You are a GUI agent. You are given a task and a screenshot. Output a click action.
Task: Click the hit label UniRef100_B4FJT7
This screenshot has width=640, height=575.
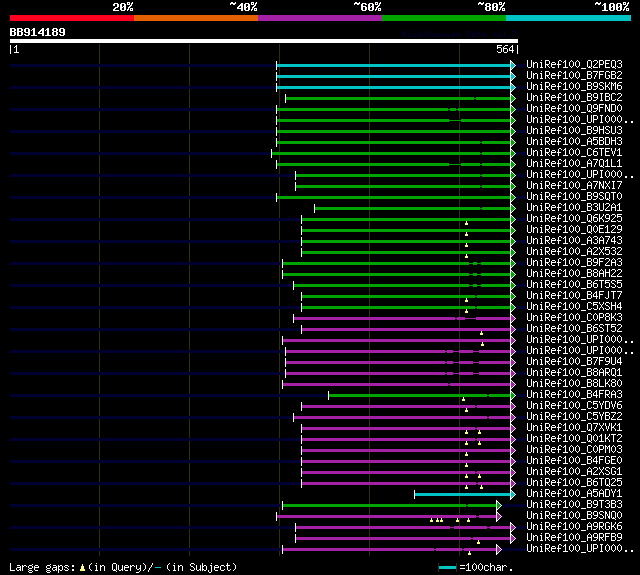574,296
